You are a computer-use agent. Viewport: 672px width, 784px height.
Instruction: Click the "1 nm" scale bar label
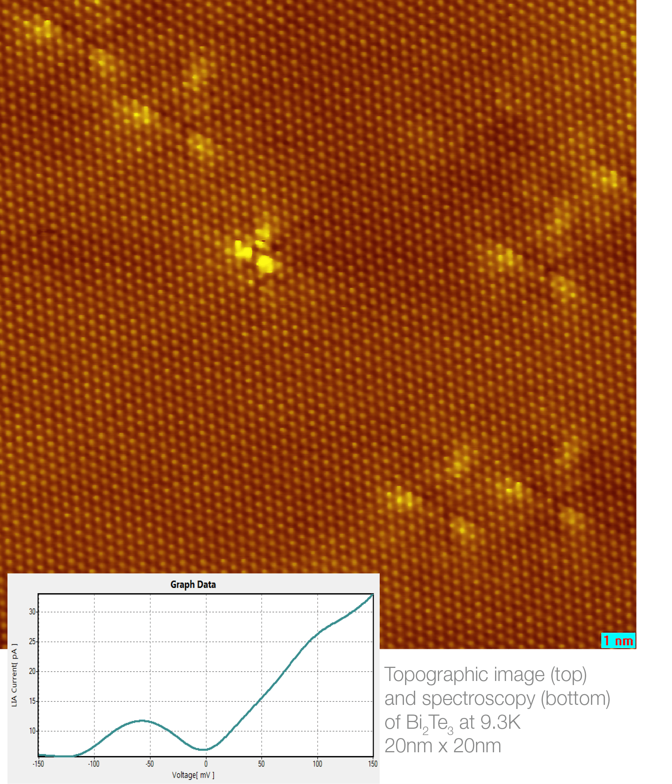[x=618, y=641]
